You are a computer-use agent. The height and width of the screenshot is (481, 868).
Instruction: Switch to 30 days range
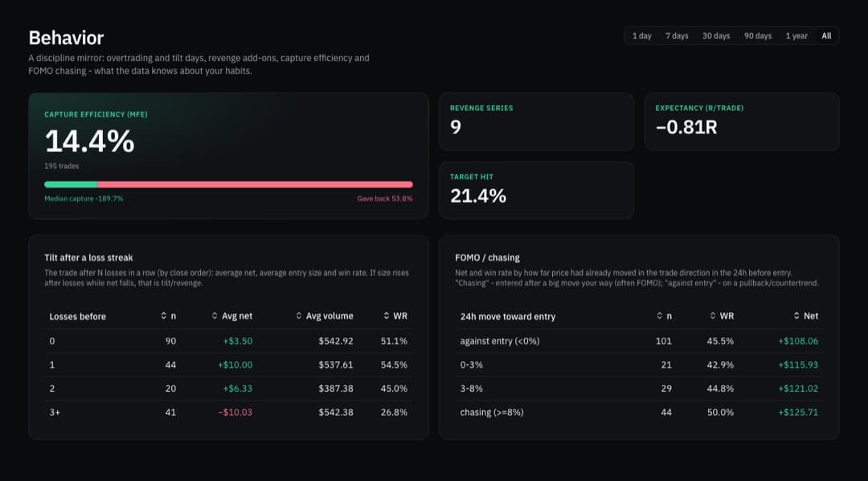click(716, 35)
